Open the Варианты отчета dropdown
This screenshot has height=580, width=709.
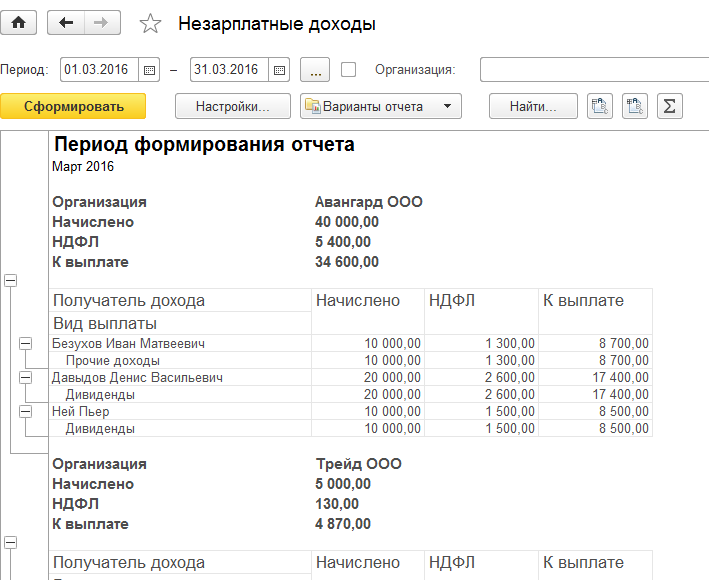pos(381,106)
